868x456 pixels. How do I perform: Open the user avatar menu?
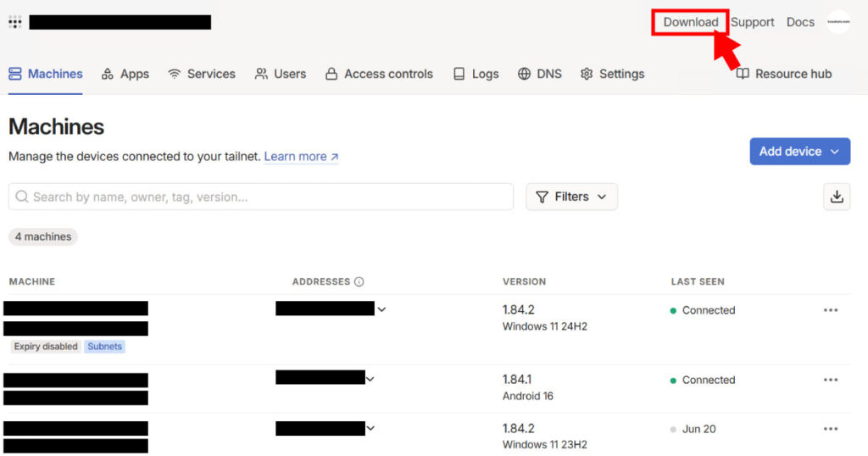(x=838, y=22)
